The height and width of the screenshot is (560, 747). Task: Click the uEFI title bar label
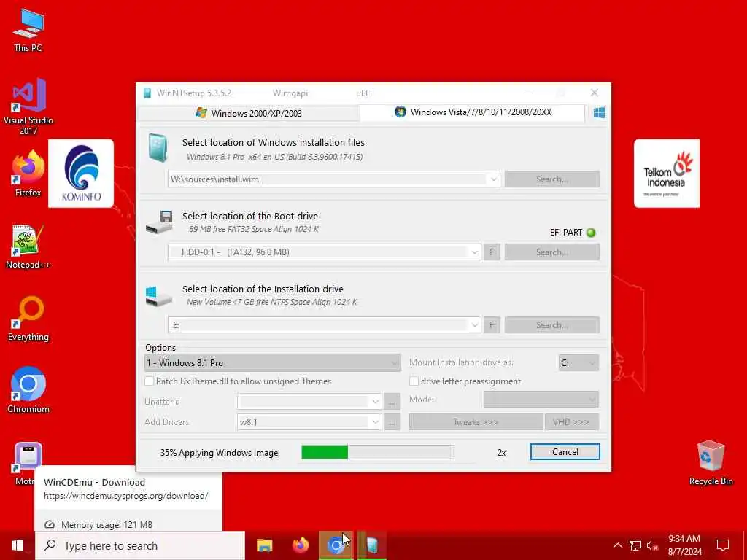[x=364, y=93]
